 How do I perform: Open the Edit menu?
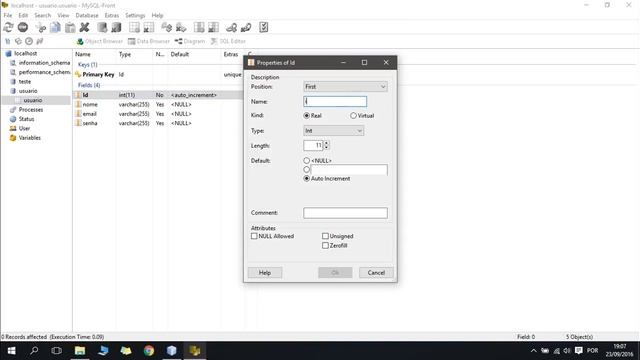tap(23, 16)
